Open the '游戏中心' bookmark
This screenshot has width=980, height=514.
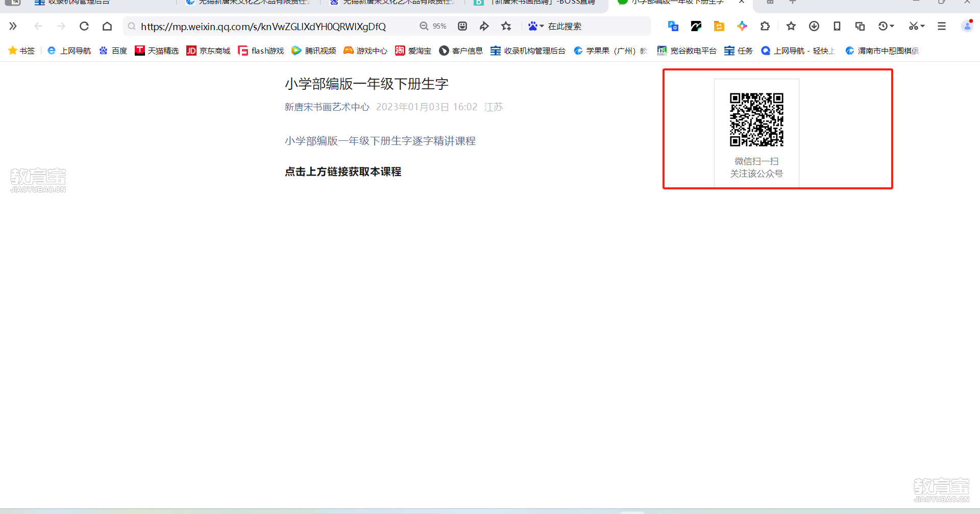365,51
